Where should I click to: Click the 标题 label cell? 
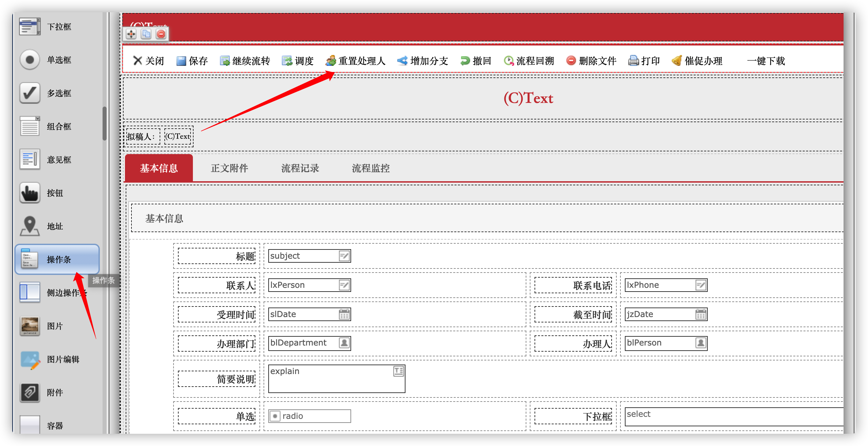(217, 256)
